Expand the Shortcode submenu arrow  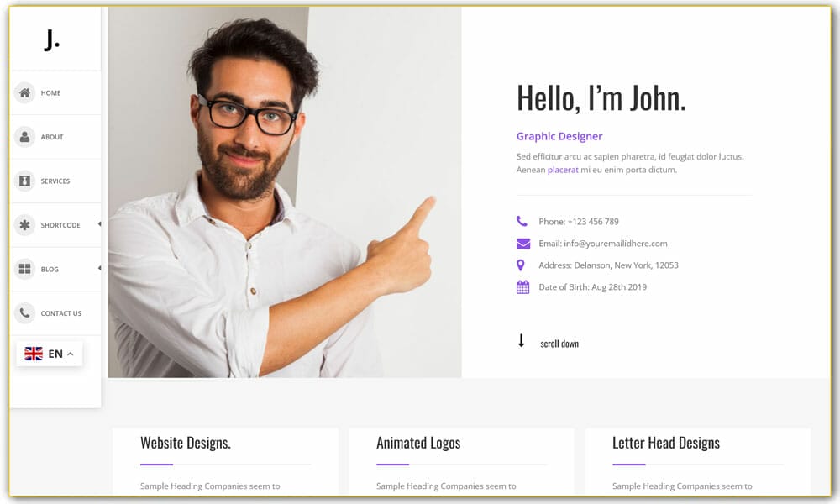[x=100, y=224]
